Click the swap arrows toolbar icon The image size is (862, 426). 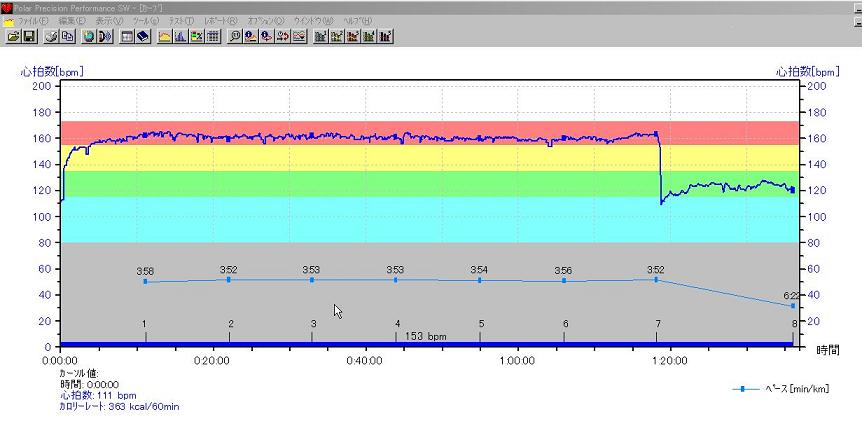pos(283,37)
